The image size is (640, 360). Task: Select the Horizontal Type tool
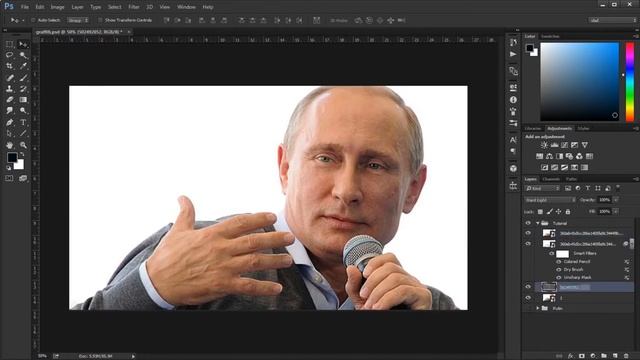pos(23,122)
